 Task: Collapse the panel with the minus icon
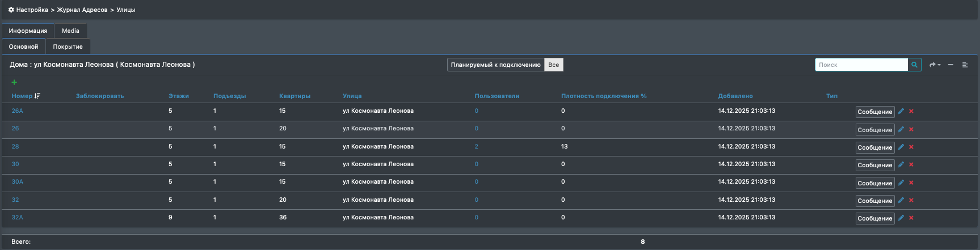pyautogui.click(x=950, y=65)
